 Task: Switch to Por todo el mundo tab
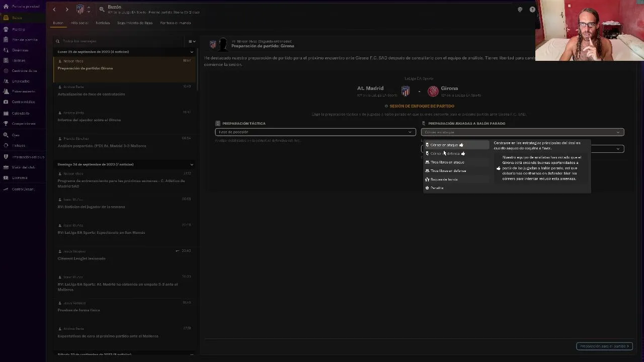tap(176, 23)
